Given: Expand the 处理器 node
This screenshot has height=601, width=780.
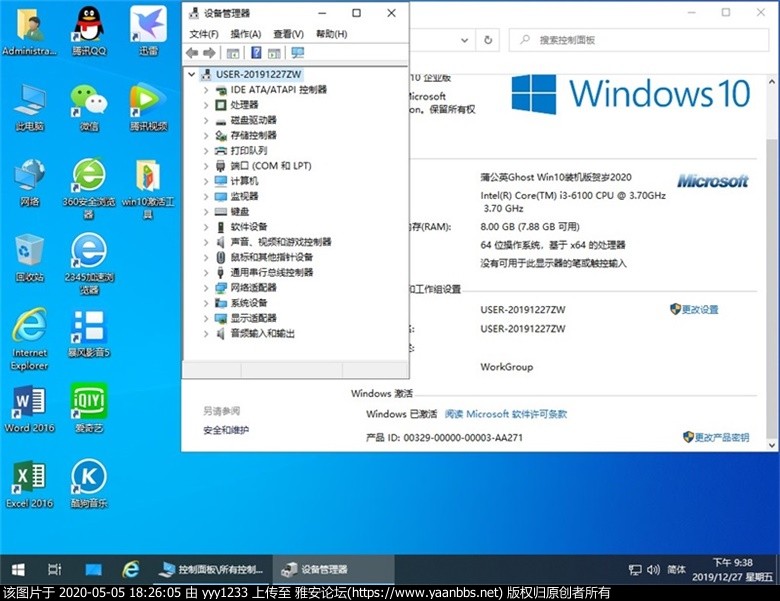Looking at the screenshot, I should tap(206, 105).
